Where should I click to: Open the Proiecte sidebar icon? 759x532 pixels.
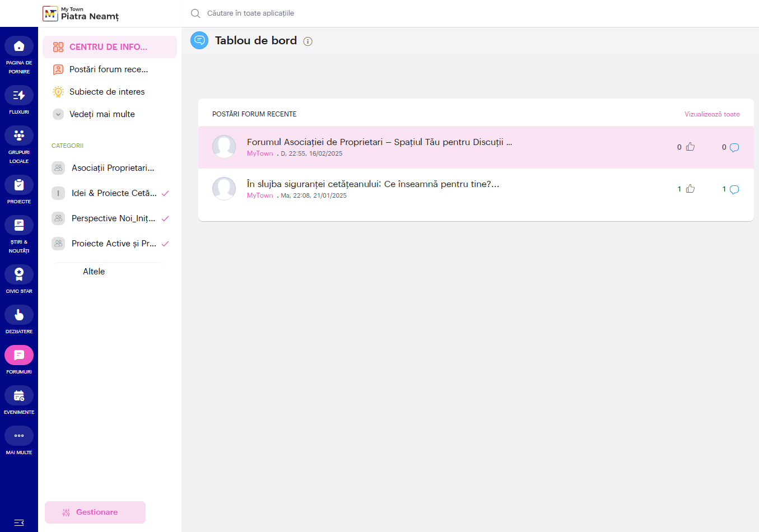pyautogui.click(x=19, y=185)
